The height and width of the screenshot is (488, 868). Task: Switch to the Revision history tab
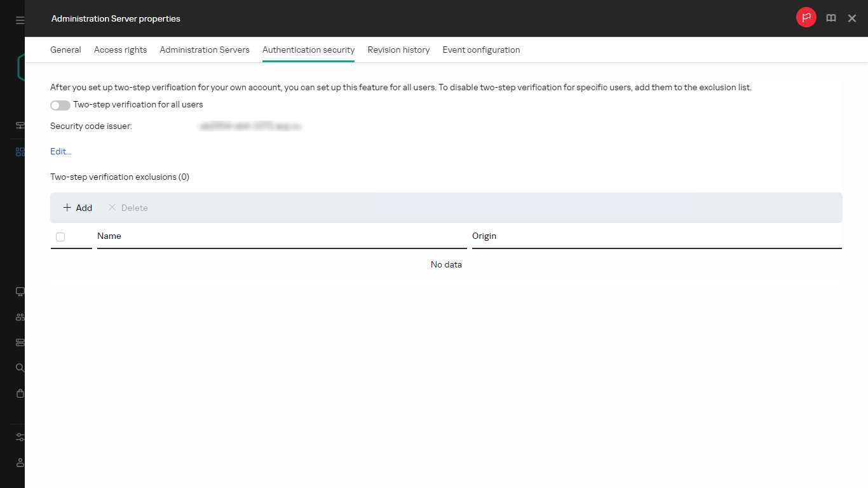[x=398, y=50]
